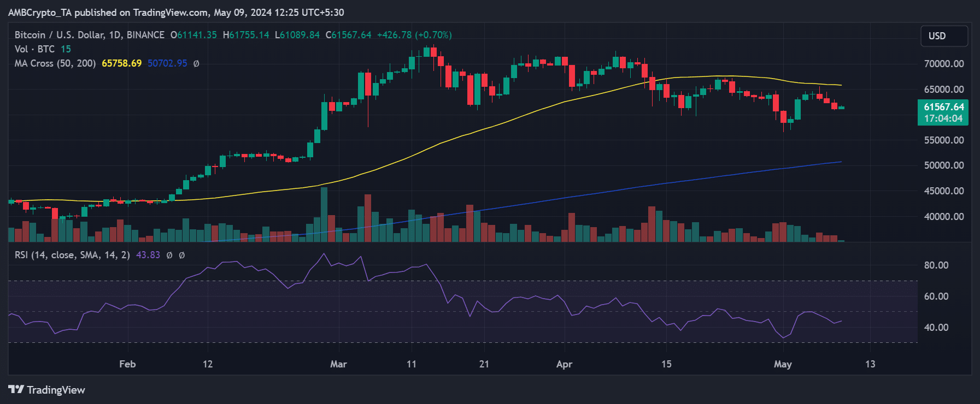Click the RSI 60.00 axis label
The image size is (980, 404).
point(936,296)
